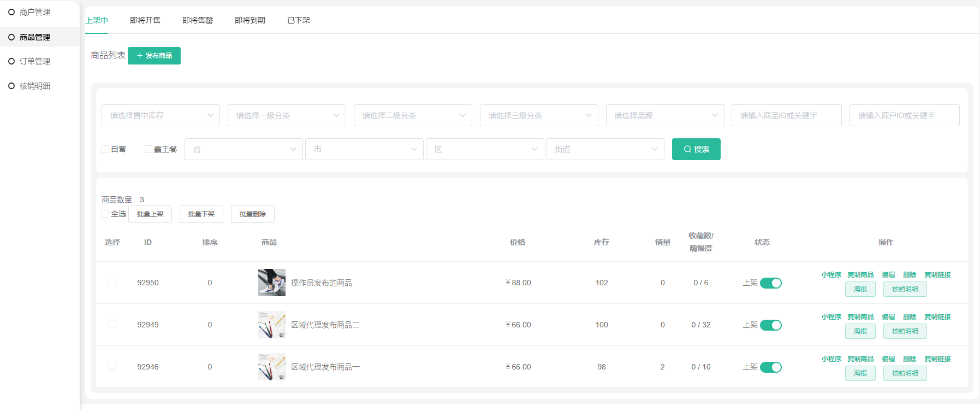Click 批量下架 batch button

[201, 214]
